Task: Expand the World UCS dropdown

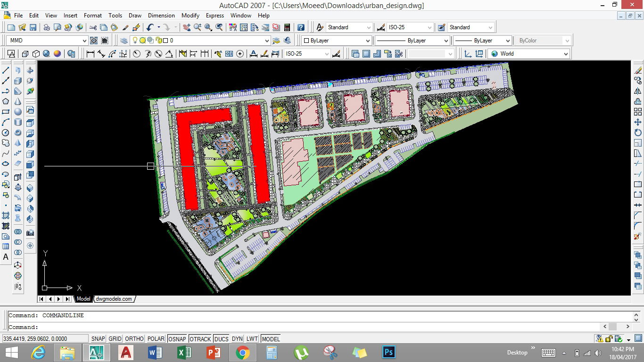Action: point(566,53)
